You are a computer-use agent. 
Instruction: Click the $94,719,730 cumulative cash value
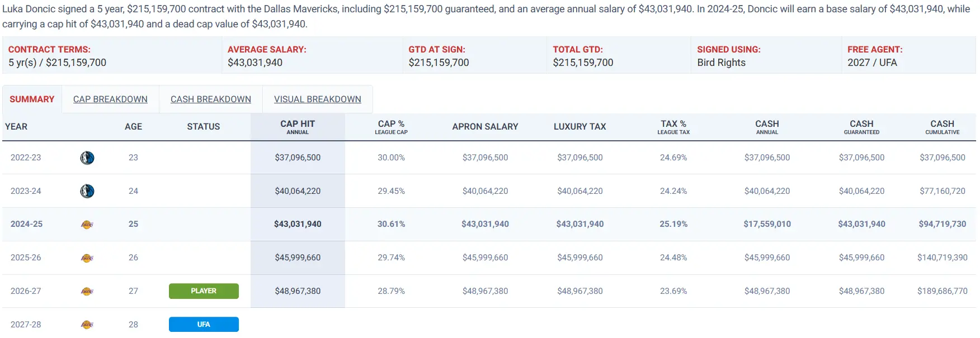point(943,224)
